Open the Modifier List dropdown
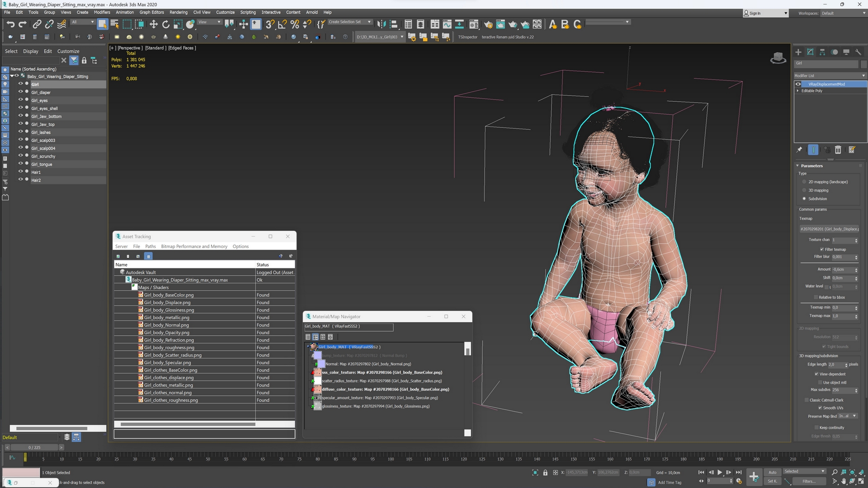Screen dimensions: 868x488 pos(830,75)
